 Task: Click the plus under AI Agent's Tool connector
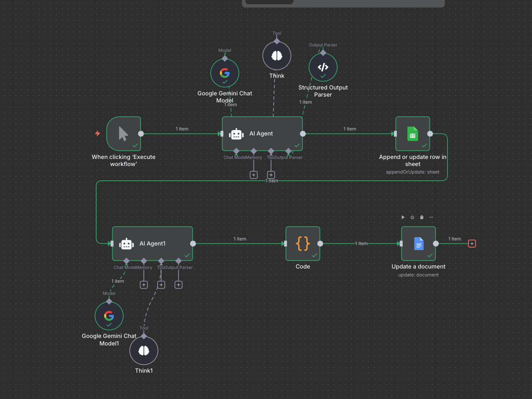click(271, 174)
